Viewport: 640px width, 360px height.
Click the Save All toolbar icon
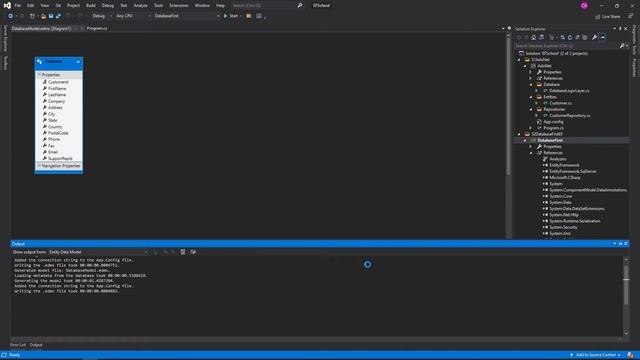[58, 16]
